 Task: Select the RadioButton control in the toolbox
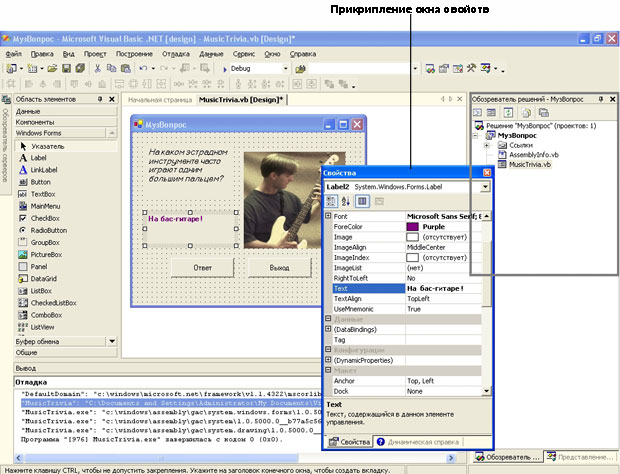pyautogui.click(x=49, y=230)
